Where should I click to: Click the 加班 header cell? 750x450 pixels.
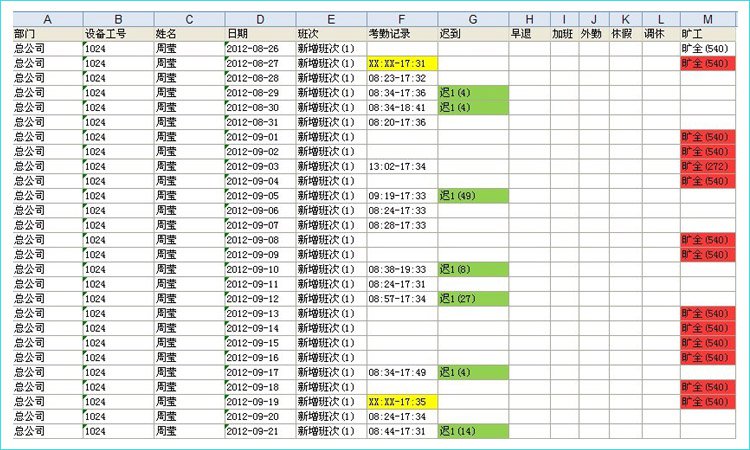pos(564,33)
